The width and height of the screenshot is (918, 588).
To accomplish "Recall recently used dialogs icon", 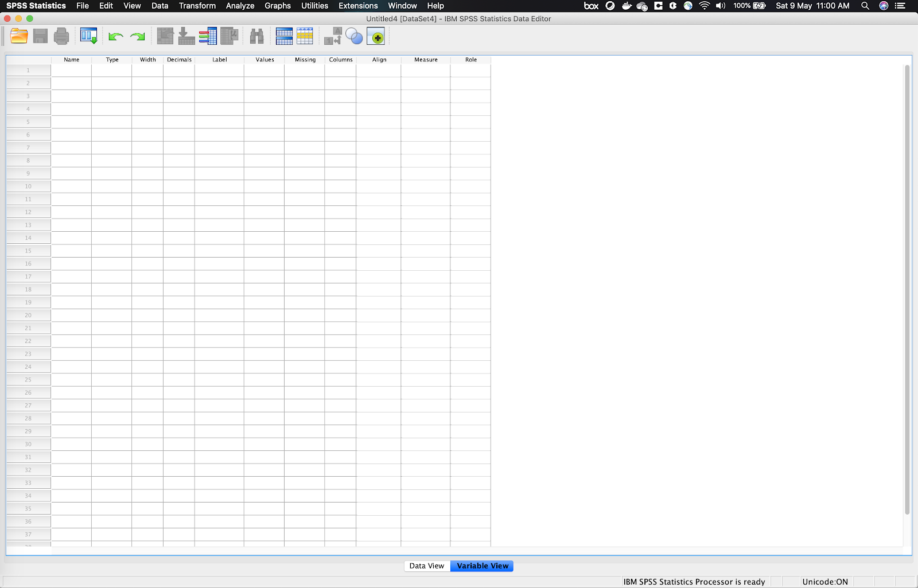I will 88,37.
